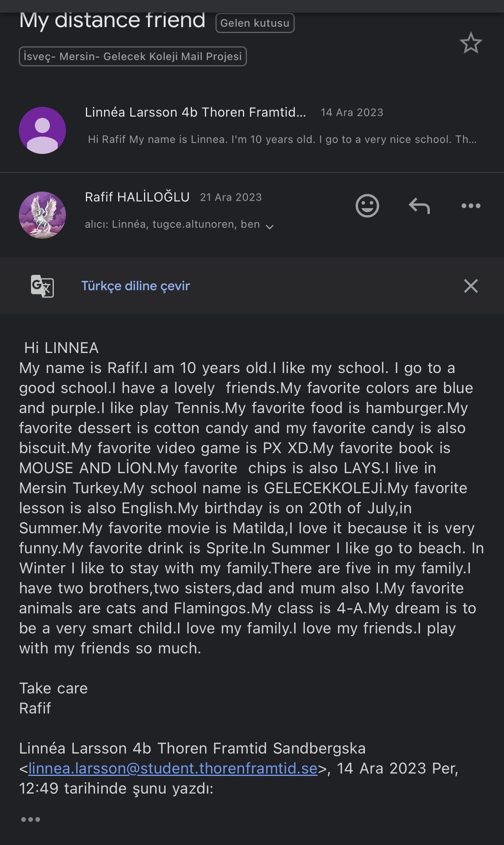Open Rafif's unicorn profile picture
504x845 pixels.
pyautogui.click(x=42, y=215)
